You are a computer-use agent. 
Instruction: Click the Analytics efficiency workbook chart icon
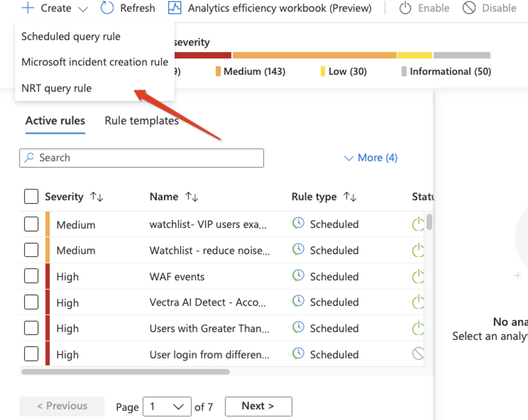(x=175, y=8)
